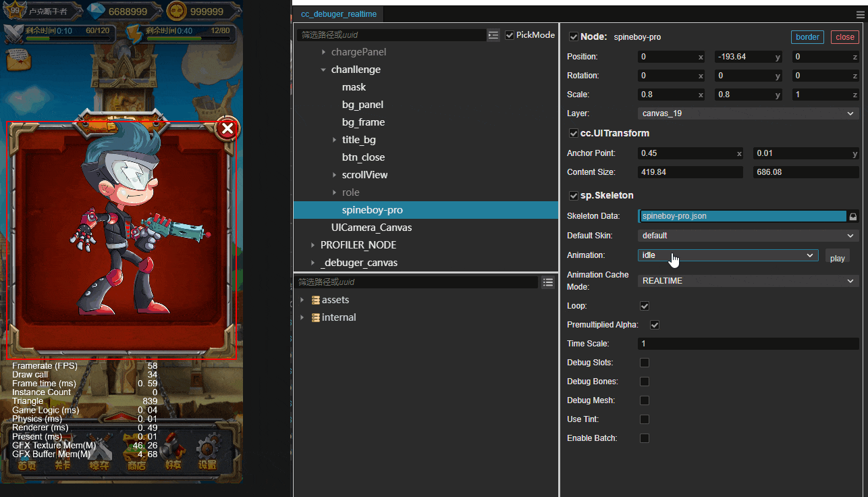Disable the sp.Skeleton component checkbox

(574, 196)
